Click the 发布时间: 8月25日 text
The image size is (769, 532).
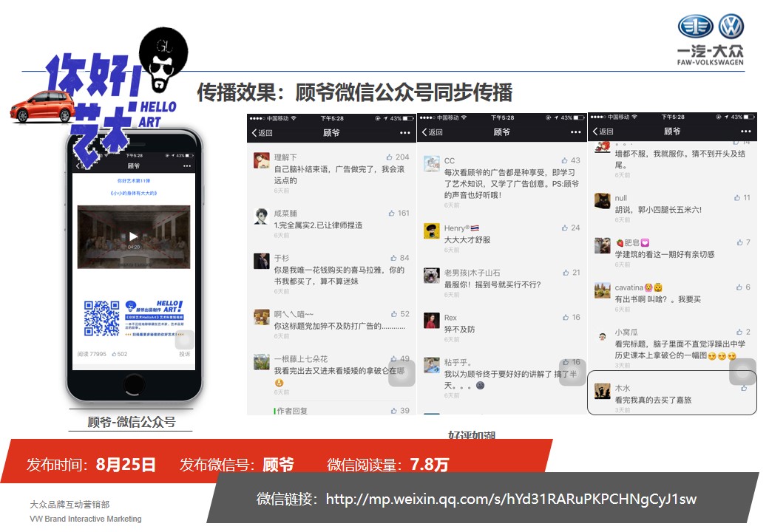[x=91, y=464]
